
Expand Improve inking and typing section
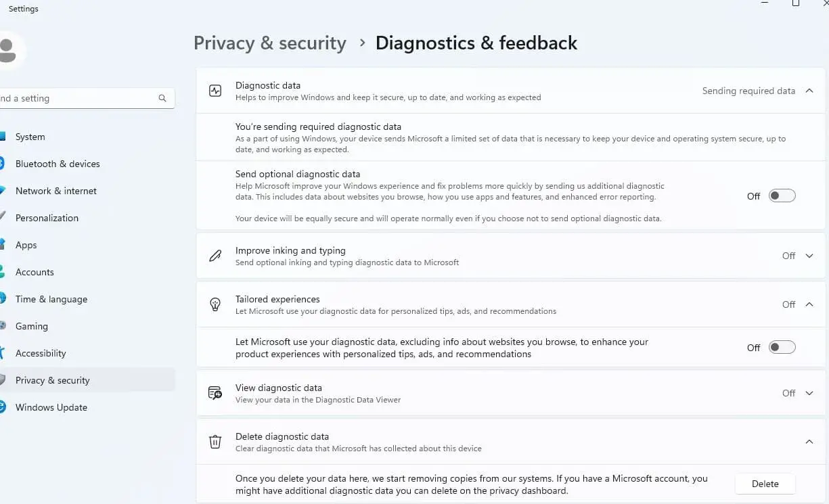tap(809, 256)
